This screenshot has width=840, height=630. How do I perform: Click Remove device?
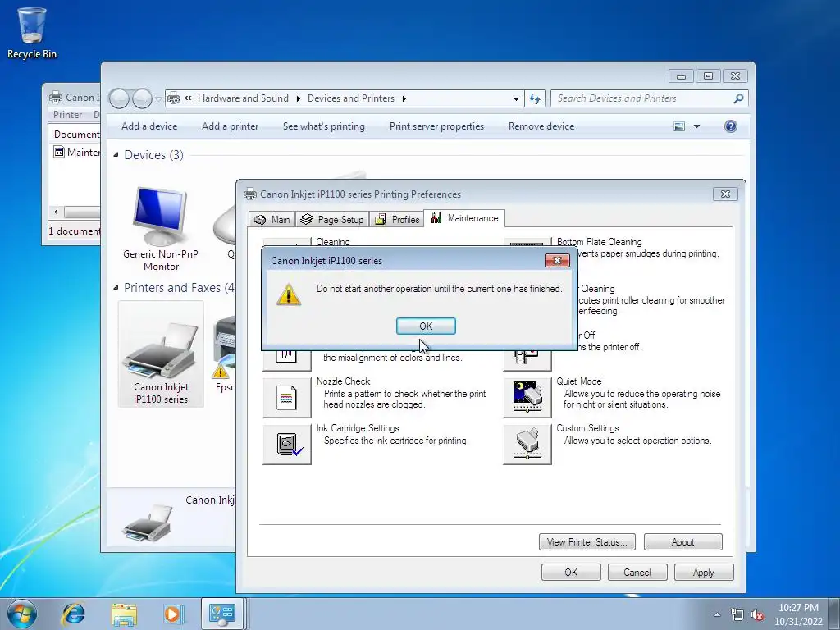point(541,126)
